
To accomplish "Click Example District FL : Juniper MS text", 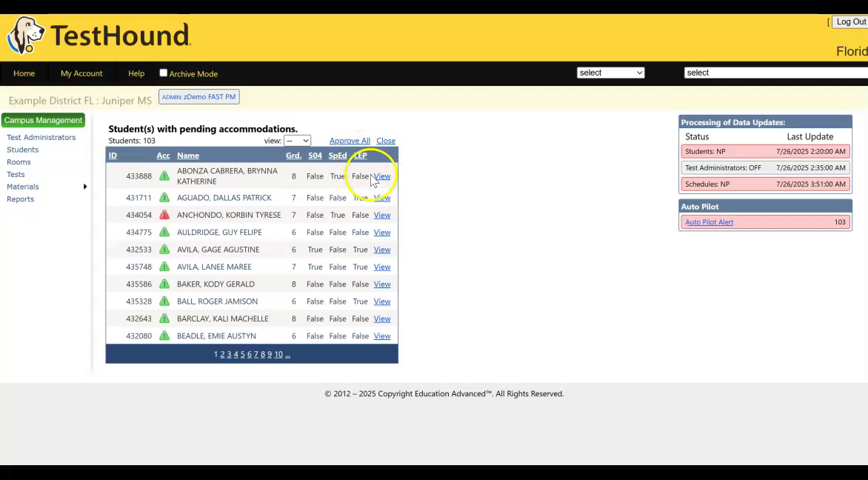I will tap(80, 101).
